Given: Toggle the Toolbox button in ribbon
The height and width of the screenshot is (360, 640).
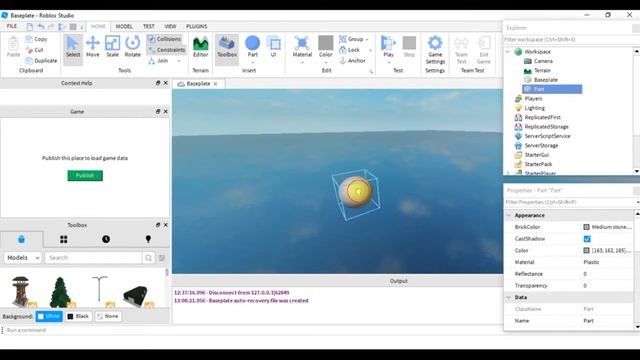Looking at the screenshot, I should pyautogui.click(x=227, y=47).
